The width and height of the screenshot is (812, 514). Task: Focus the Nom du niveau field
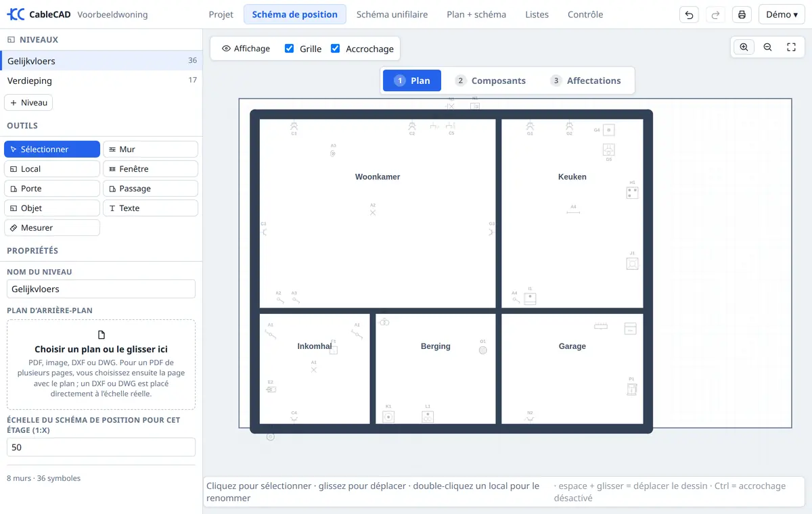101,289
